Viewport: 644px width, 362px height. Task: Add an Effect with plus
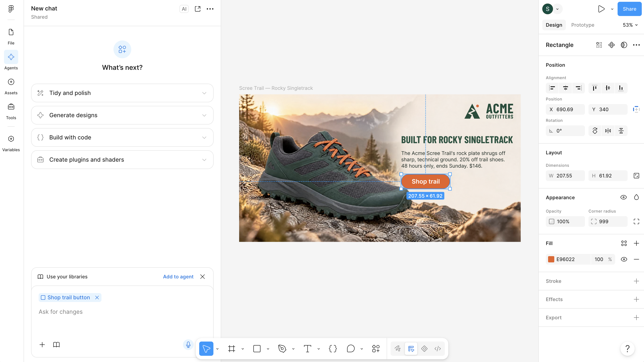pos(636,300)
